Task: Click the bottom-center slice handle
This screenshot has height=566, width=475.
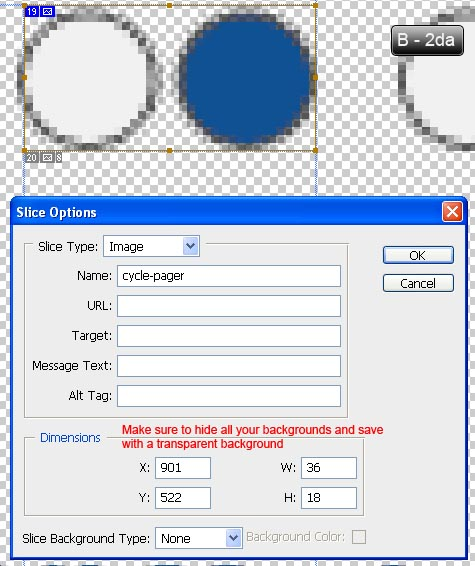Action: tap(170, 150)
